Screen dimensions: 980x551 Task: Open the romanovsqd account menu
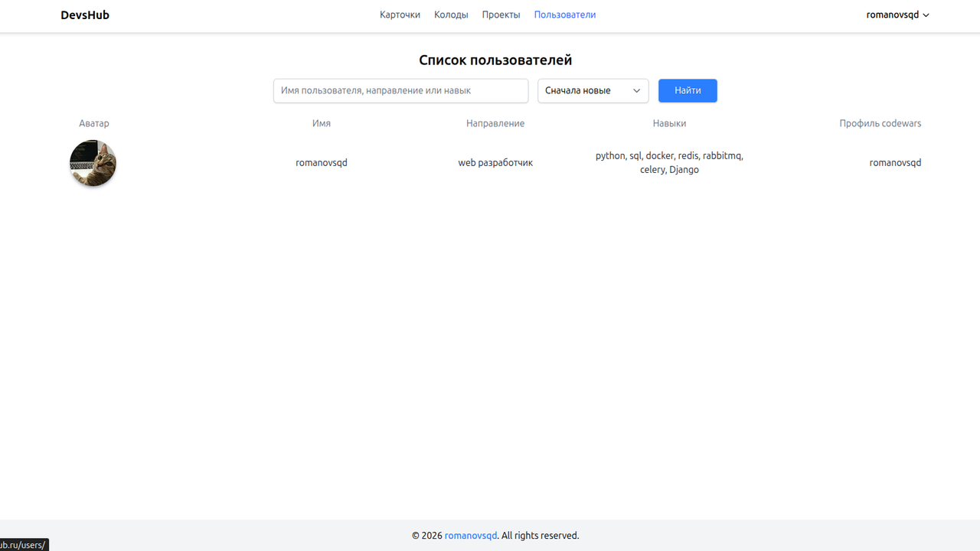point(892,15)
